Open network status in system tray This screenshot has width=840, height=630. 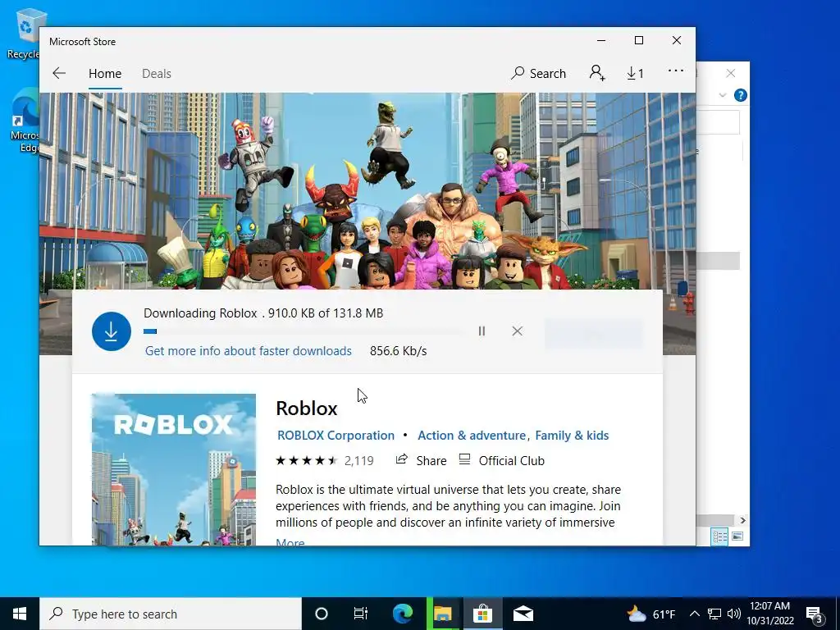[714, 614]
